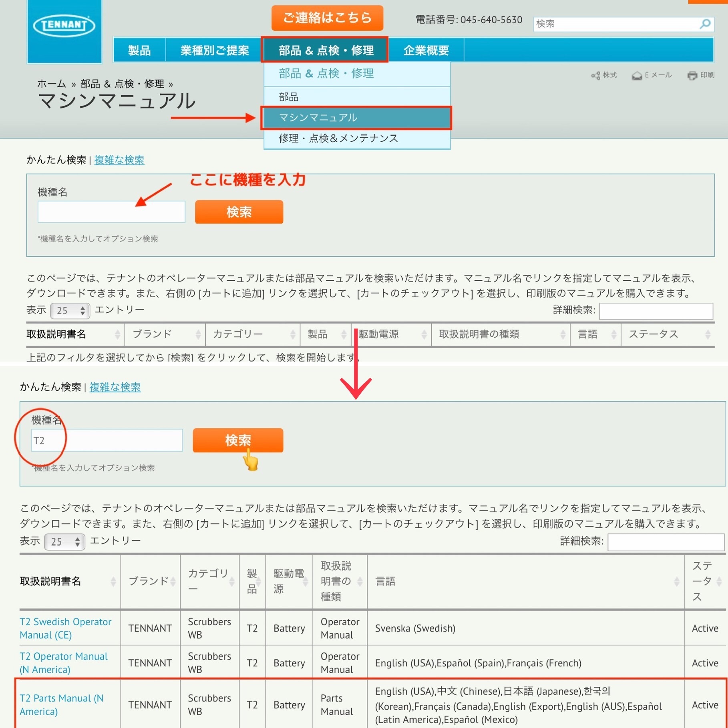Sort upper table by カテゴリー arrows
Image resolution: width=728 pixels, height=728 pixels.
pos(293,334)
